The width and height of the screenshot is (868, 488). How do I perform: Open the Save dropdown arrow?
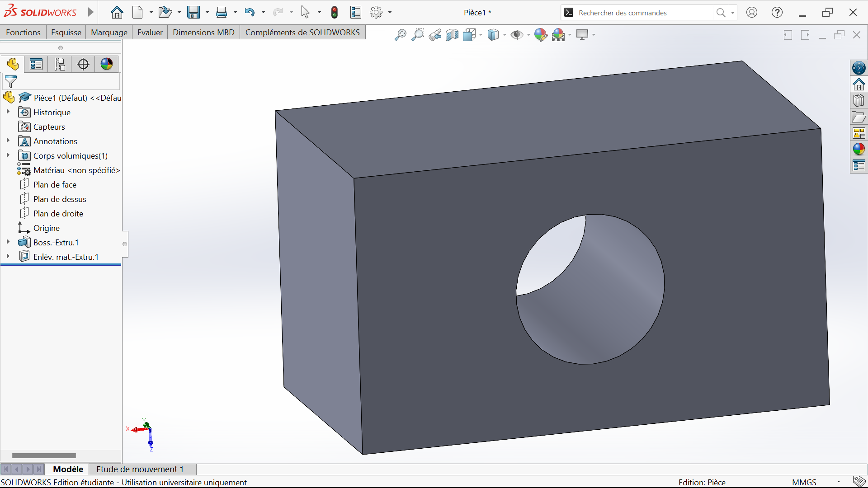click(207, 12)
